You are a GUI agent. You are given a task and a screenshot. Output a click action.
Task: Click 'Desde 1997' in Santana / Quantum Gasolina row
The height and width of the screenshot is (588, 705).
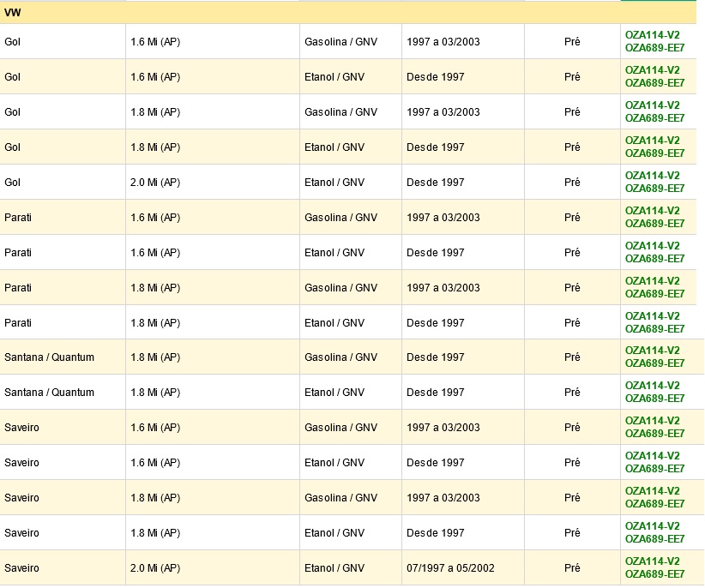coord(435,357)
